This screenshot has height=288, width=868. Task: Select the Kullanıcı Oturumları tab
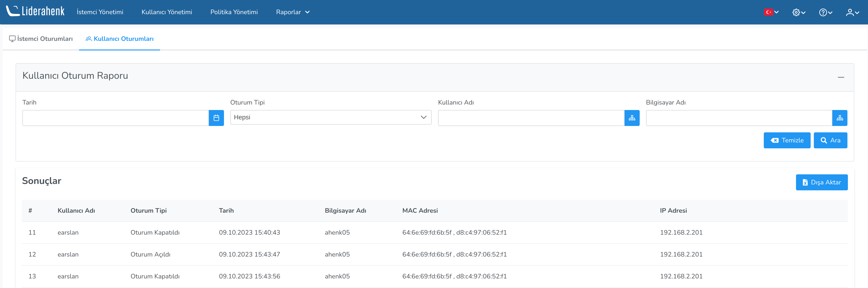pos(120,39)
